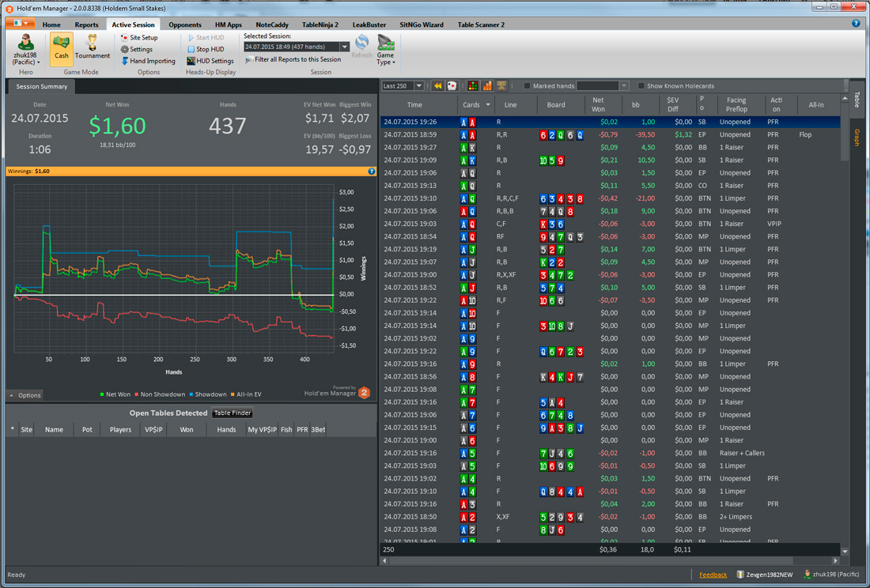Click the colored grid view icon
This screenshot has width=870, height=588.
point(473,86)
